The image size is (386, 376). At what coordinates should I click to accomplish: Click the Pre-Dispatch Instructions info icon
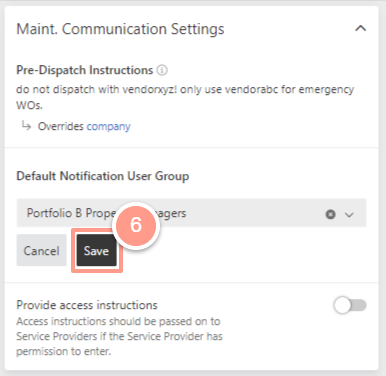pyautogui.click(x=162, y=70)
